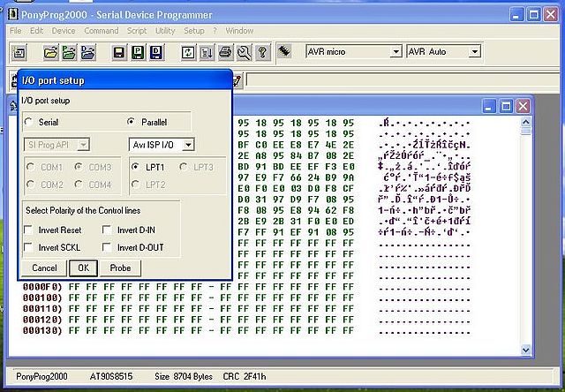The image size is (565, 392).
Task: Maximize the inner hex editor window
Action: coord(506,106)
